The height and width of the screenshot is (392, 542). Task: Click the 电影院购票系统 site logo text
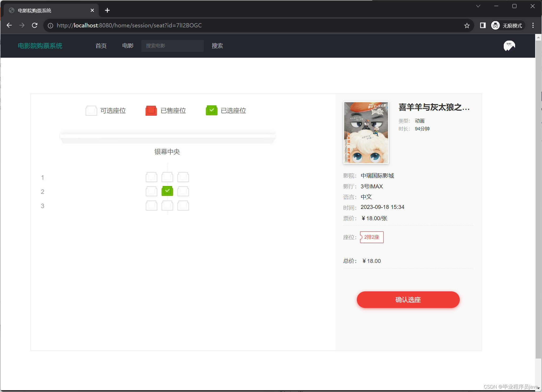[x=40, y=46]
